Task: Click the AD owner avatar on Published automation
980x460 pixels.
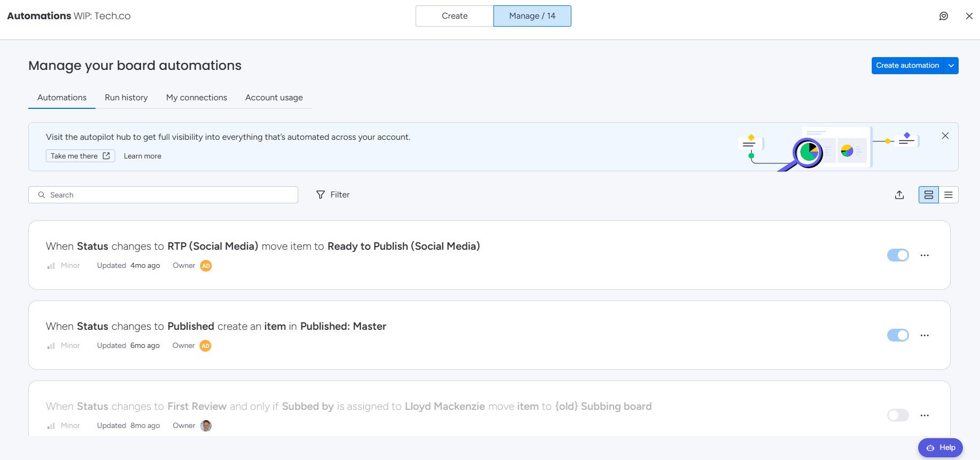Action: pyautogui.click(x=205, y=346)
